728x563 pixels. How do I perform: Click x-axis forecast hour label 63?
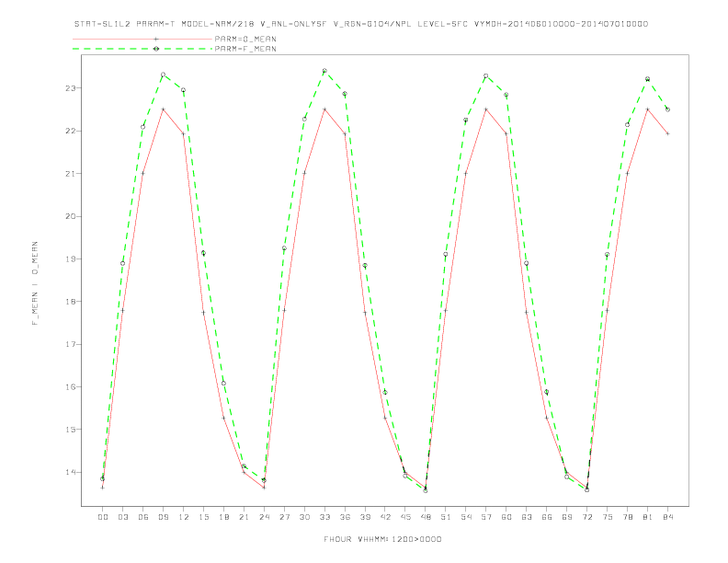(x=527, y=517)
